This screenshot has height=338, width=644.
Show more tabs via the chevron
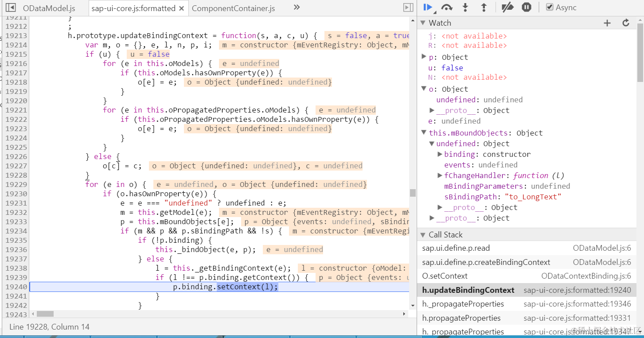tap(297, 8)
